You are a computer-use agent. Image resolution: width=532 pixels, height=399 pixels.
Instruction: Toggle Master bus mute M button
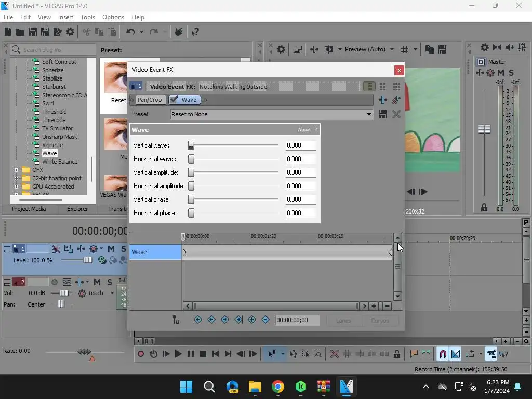pyautogui.click(x=500, y=73)
